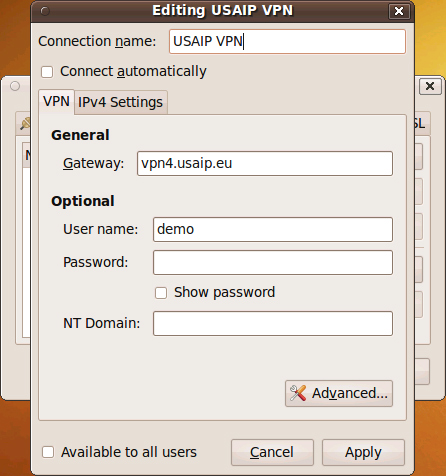
Task: Click the background window's round menu button
Action: [15, 86]
